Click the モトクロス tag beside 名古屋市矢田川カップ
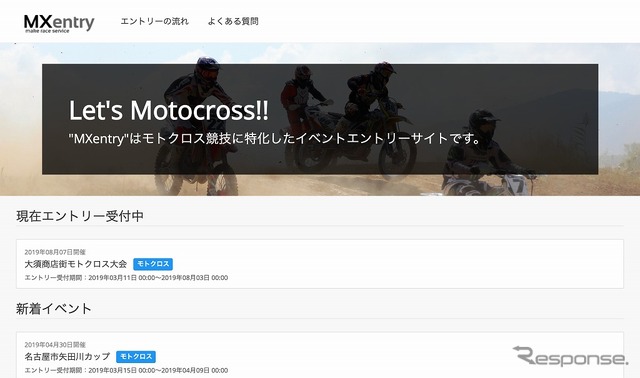 click(136, 357)
